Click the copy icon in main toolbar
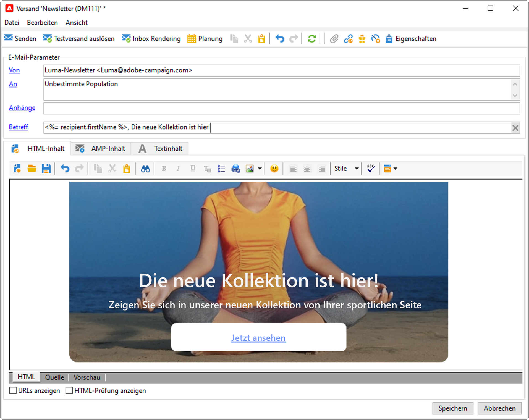 click(x=234, y=39)
